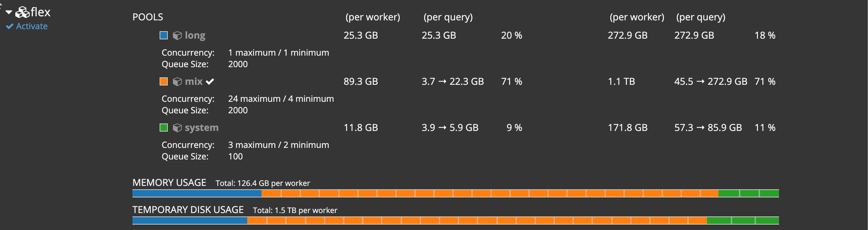The width and height of the screenshot is (868, 230).
Task: Click blue segment of temporary disk bar
Action: click(x=189, y=221)
